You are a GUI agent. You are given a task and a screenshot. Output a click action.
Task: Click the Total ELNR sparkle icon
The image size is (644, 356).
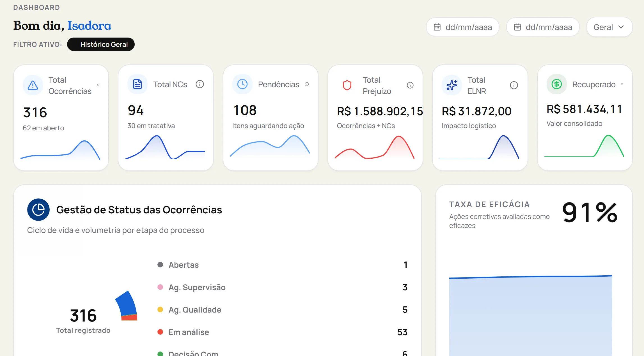tap(452, 85)
